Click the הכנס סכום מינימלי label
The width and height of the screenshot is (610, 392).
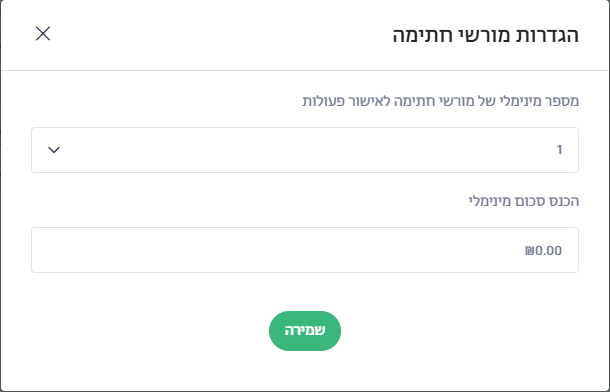[x=524, y=201]
